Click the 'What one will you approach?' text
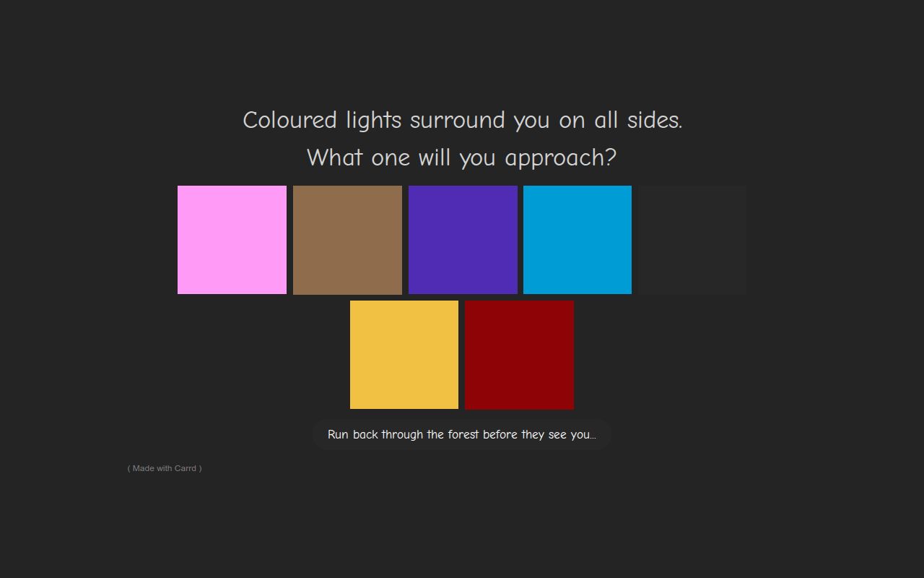Screen dimensions: 924x578 (462, 158)
